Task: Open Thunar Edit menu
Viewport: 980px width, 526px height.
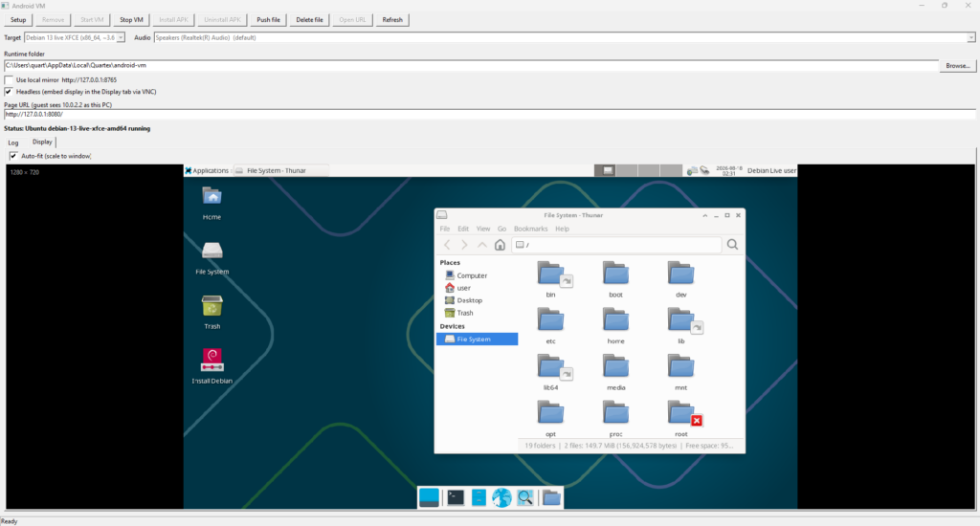Action: pos(463,229)
